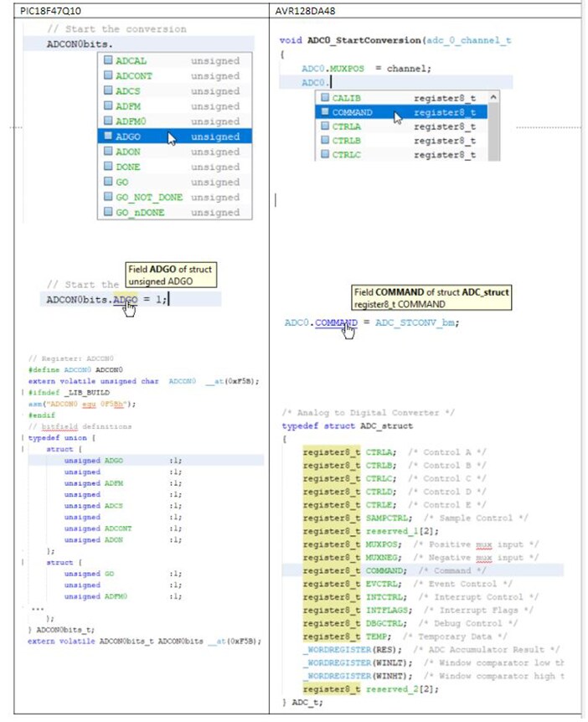Click the icon next to CALIB entry

(x=324, y=97)
